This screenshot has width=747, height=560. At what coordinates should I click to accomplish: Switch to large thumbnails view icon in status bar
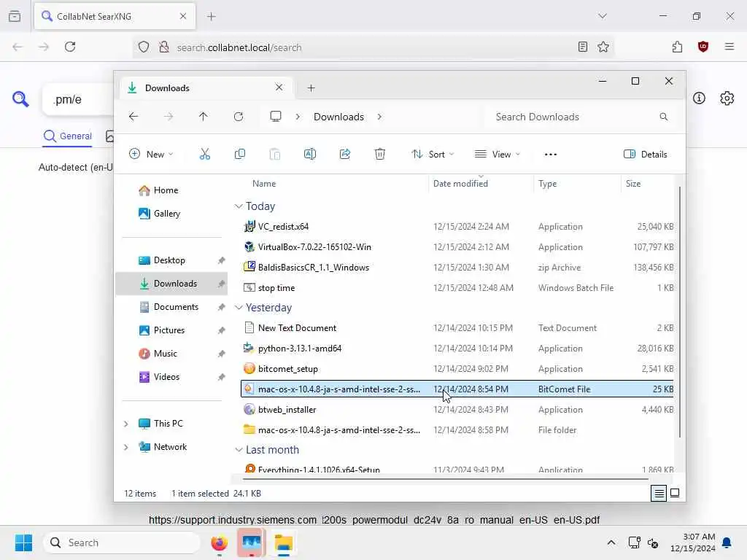click(675, 493)
